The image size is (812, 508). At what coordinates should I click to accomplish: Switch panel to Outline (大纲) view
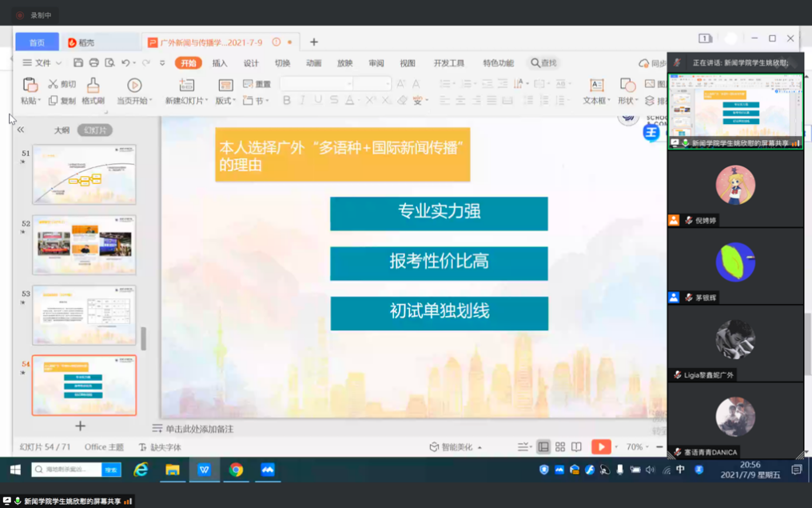(62, 130)
